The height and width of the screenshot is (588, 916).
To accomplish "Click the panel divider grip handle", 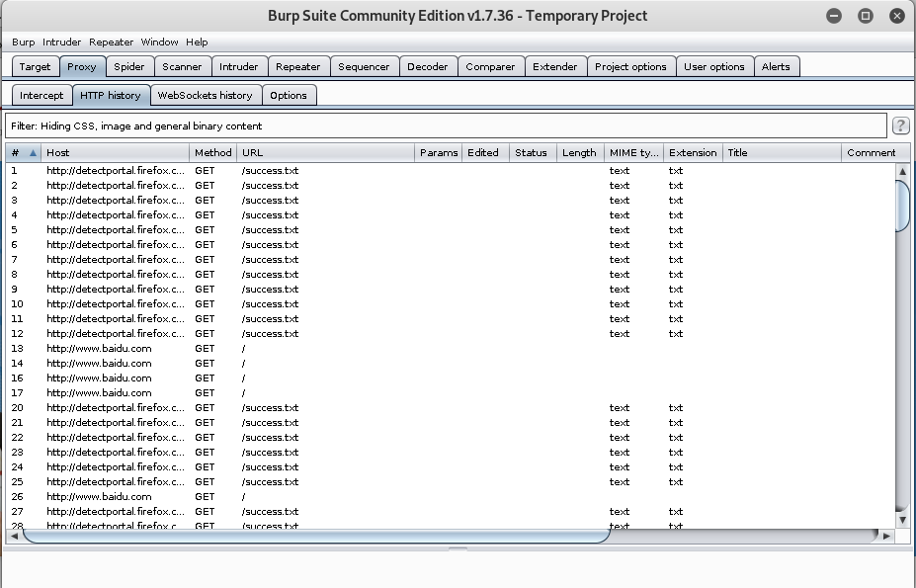I will click(458, 548).
